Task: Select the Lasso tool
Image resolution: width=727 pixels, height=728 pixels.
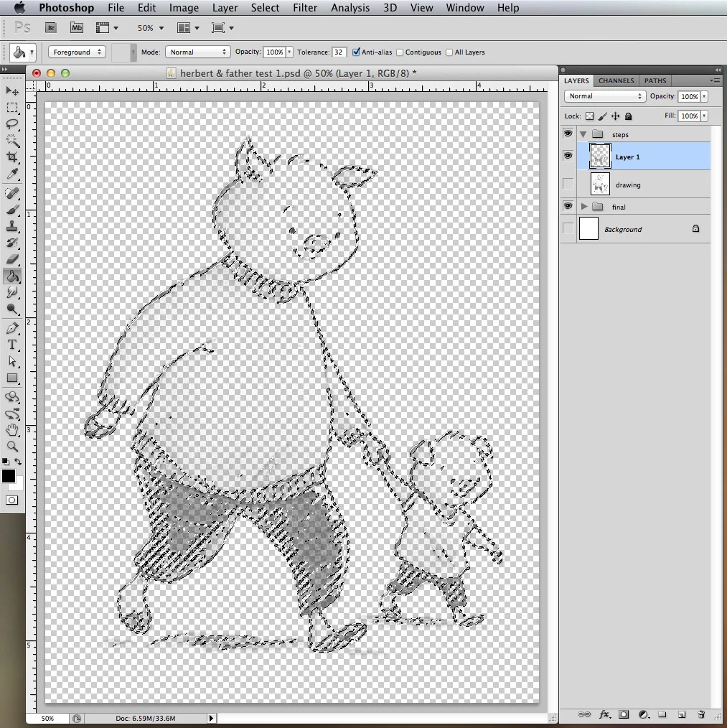Action: tap(12, 124)
